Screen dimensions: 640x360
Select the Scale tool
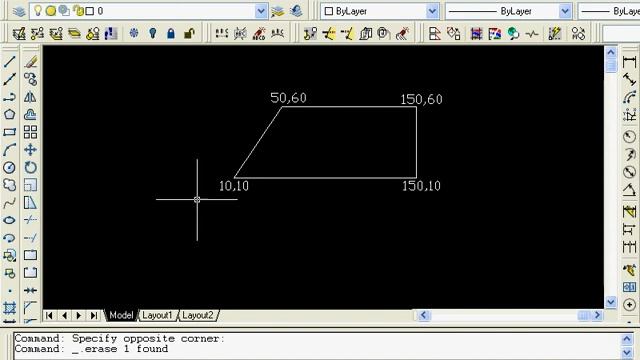click(x=31, y=185)
